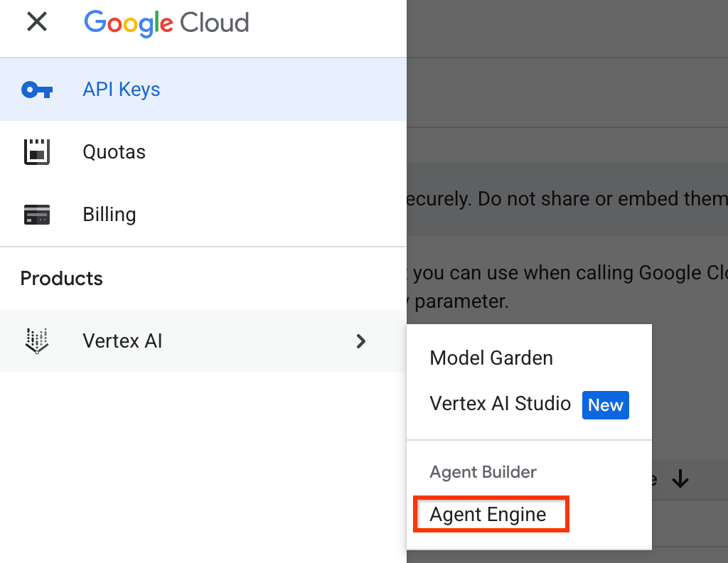The height and width of the screenshot is (563, 728).
Task: Open Quotas menu item
Action: click(x=203, y=152)
